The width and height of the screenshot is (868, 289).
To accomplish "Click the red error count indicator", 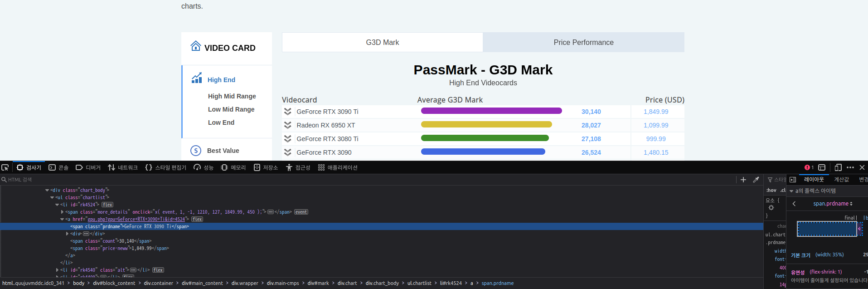I will click(809, 167).
